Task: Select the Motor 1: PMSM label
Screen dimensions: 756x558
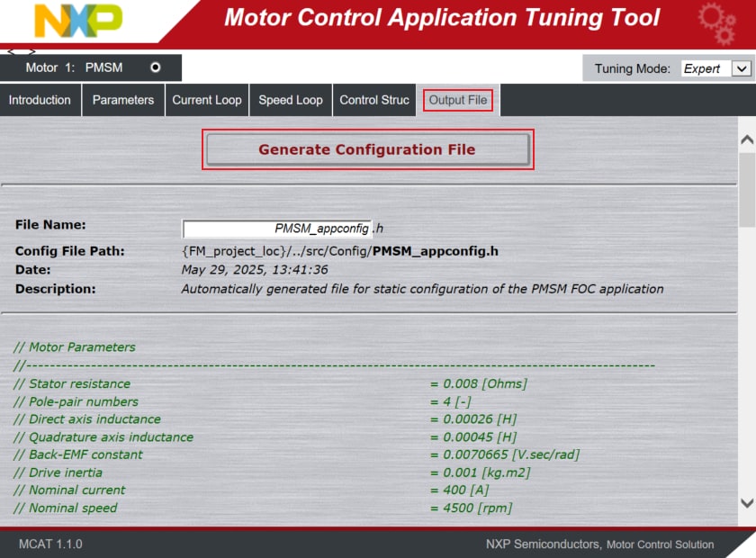Action: [x=74, y=67]
